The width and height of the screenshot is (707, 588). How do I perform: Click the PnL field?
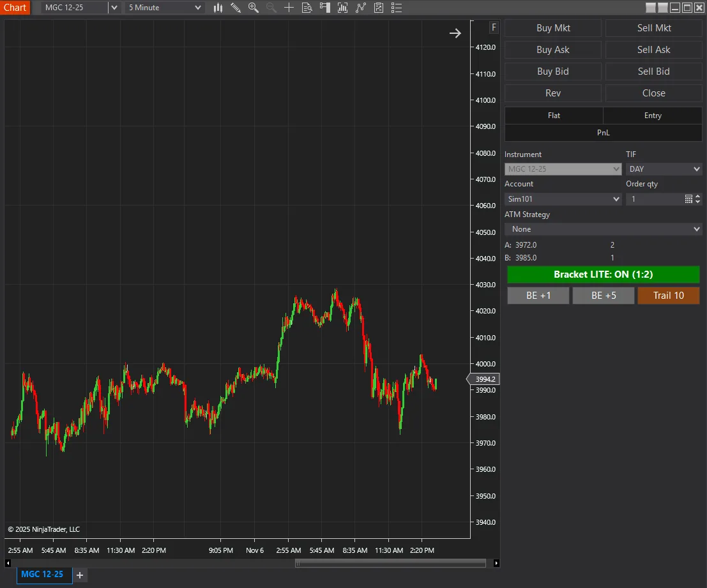(x=604, y=132)
